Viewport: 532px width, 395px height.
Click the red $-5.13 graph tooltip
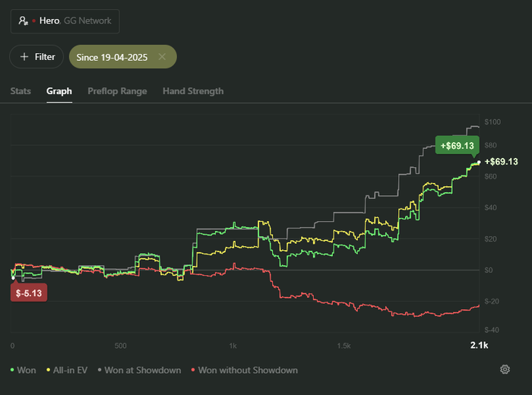click(29, 292)
